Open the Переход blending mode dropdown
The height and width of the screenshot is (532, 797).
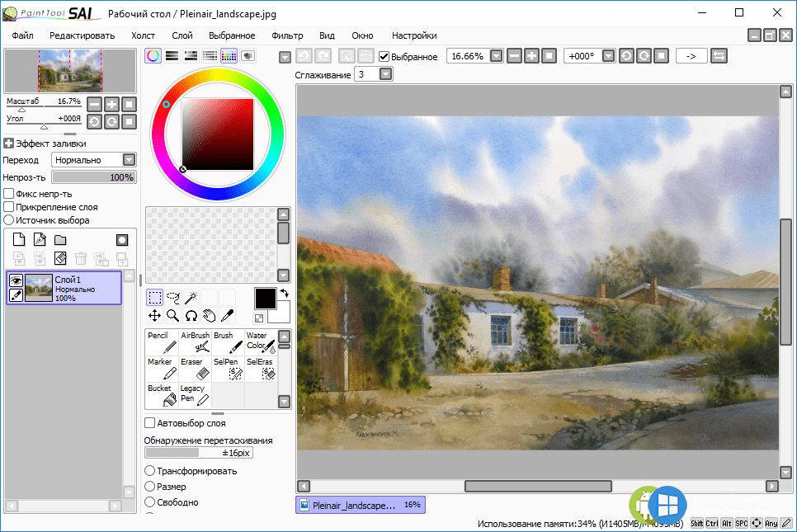[x=129, y=160]
